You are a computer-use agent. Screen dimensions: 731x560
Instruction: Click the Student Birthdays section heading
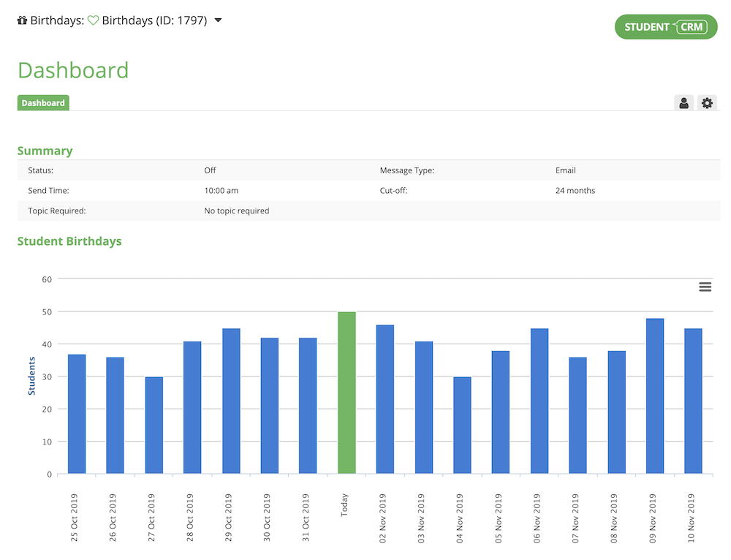pos(69,241)
